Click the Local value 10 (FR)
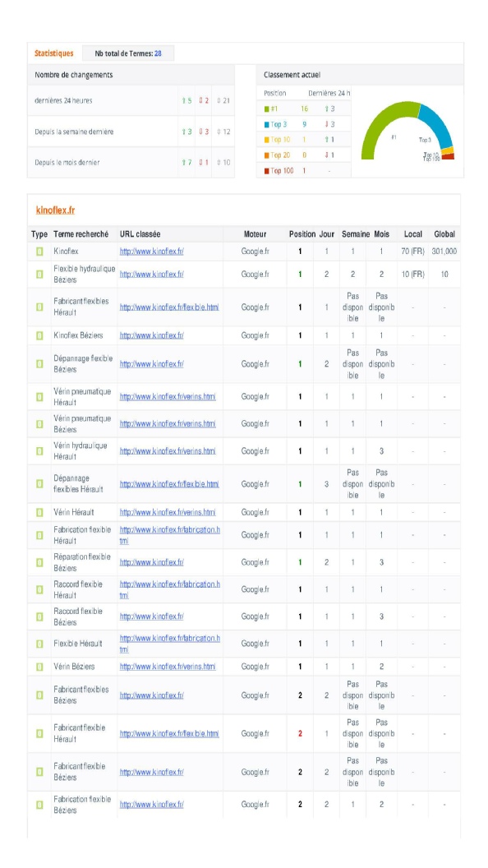The image size is (488, 868). [412, 274]
